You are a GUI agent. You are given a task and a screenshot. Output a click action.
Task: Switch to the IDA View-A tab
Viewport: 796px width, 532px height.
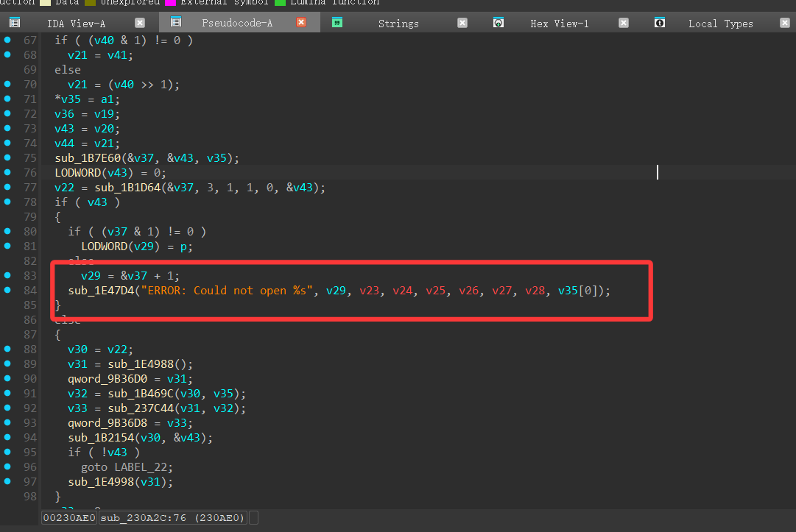[76, 24]
